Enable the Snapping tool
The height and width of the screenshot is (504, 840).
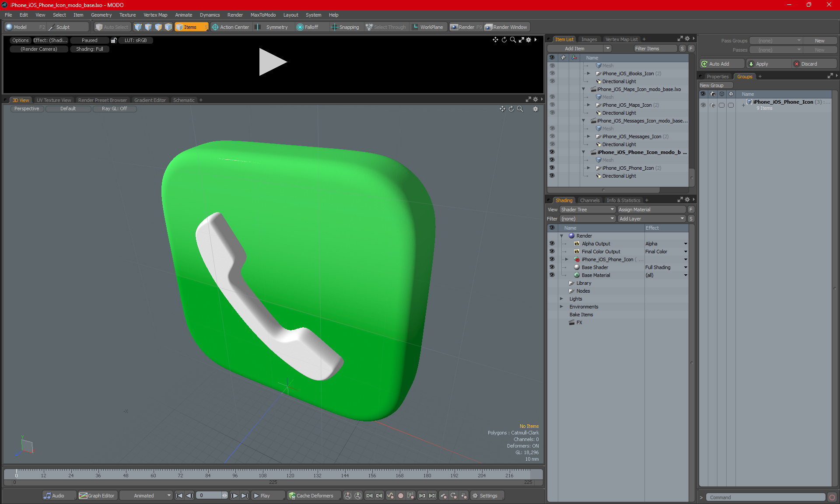point(345,27)
